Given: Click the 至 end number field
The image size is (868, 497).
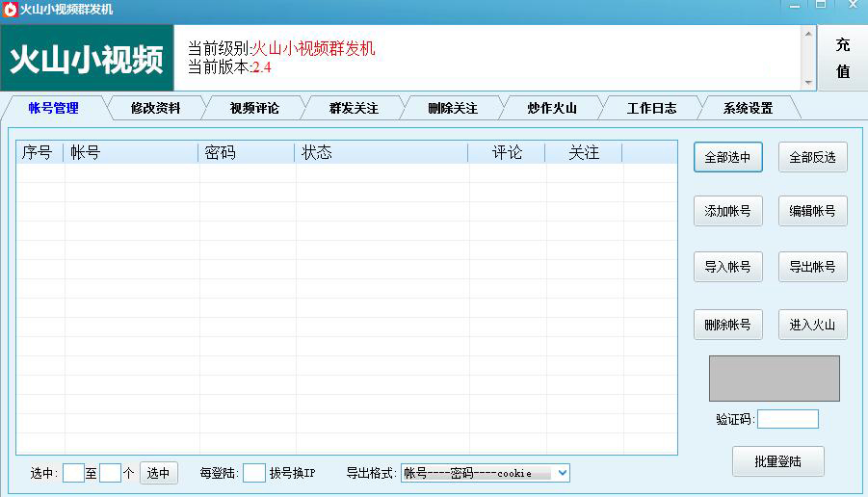Looking at the screenshot, I should coord(110,473).
